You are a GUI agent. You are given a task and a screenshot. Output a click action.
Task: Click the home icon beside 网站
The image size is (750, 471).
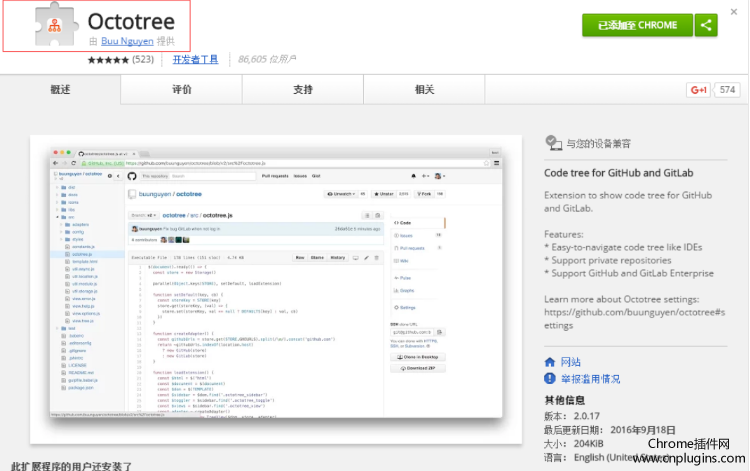[x=549, y=360]
